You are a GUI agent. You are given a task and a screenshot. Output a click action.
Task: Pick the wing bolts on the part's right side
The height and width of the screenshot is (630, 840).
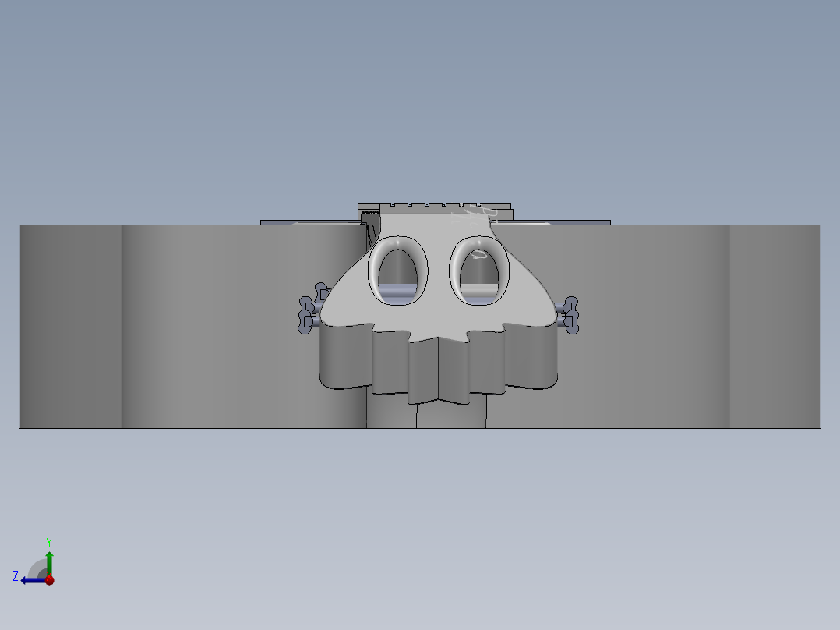coord(568,313)
